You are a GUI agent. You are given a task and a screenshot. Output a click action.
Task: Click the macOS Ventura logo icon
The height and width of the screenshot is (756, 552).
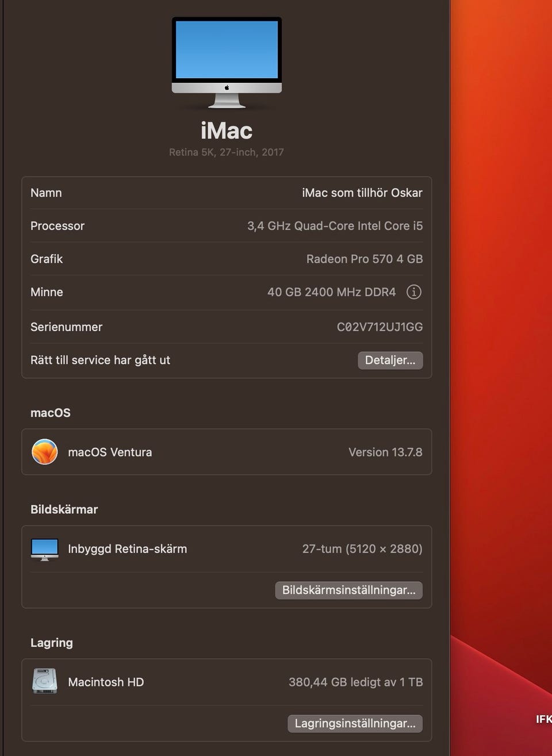point(45,452)
